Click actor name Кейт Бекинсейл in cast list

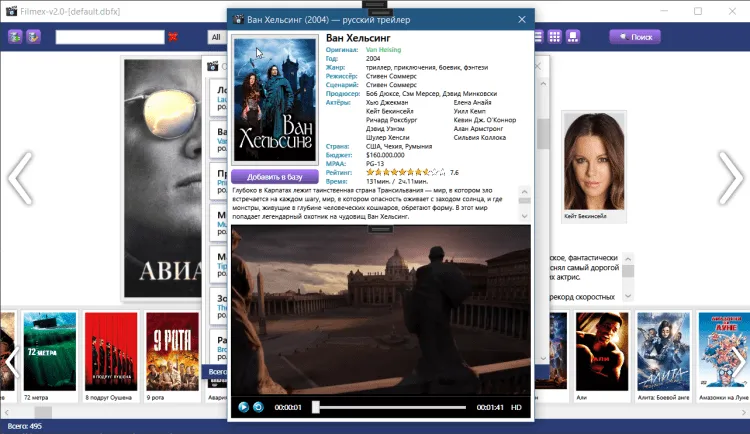tap(389, 111)
